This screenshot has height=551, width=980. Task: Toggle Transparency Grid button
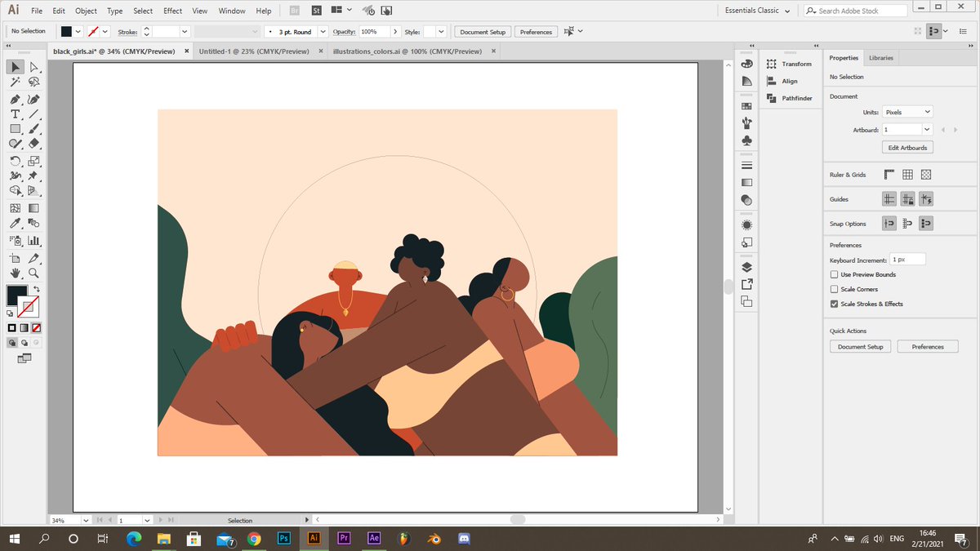[926, 174]
